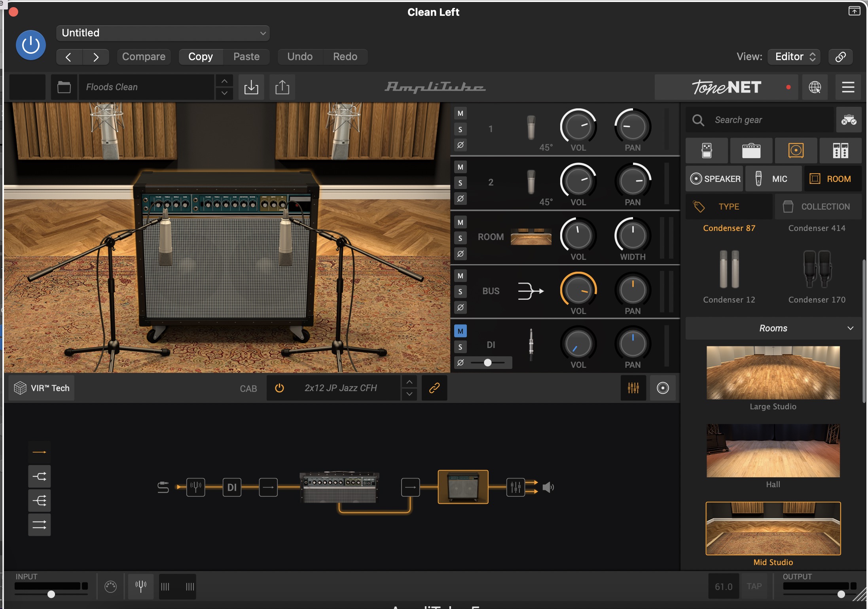The height and width of the screenshot is (609, 868).
Task: Open the ToneNET panel
Action: pos(726,87)
